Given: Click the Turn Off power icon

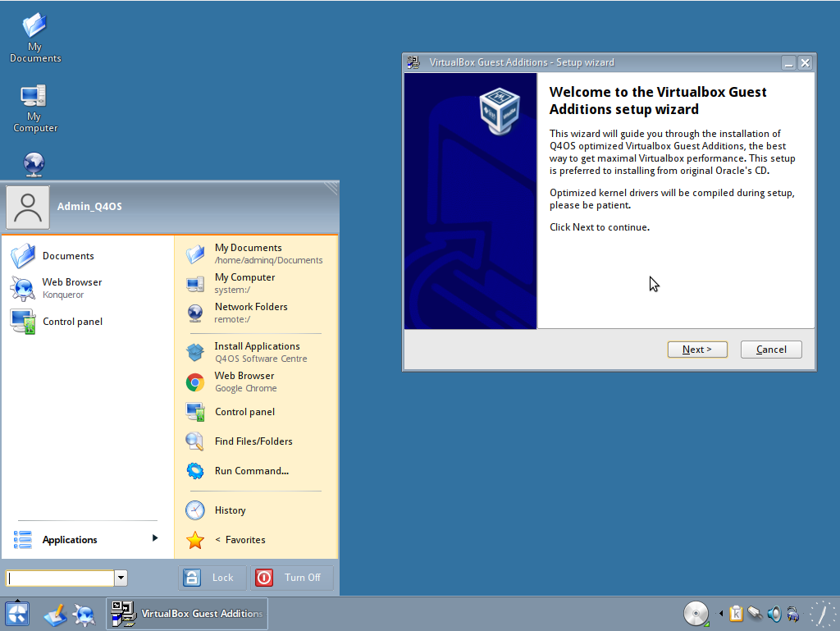Looking at the screenshot, I should coord(264,578).
